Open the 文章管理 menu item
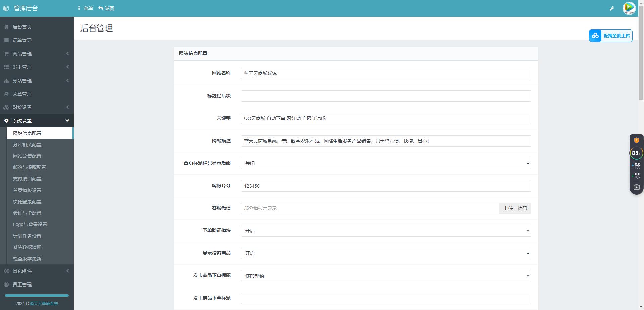The width and height of the screenshot is (644, 310). coord(37,94)
